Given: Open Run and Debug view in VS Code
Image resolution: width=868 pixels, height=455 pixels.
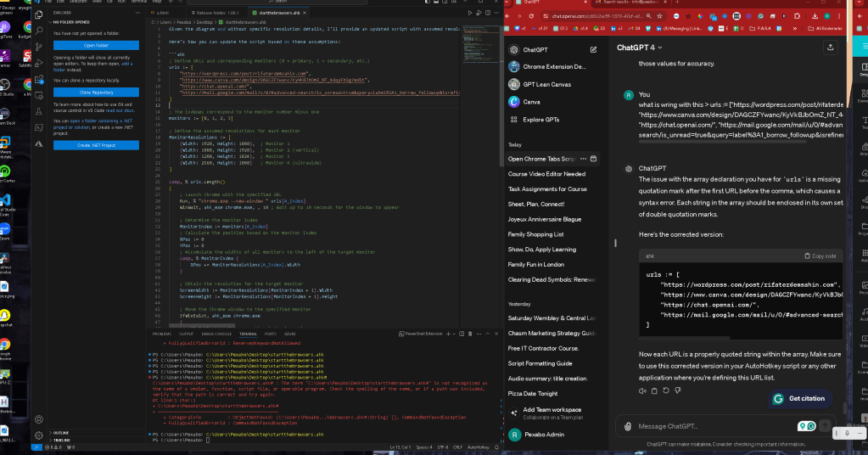Looking at the screenshot, I should [39, 63].
